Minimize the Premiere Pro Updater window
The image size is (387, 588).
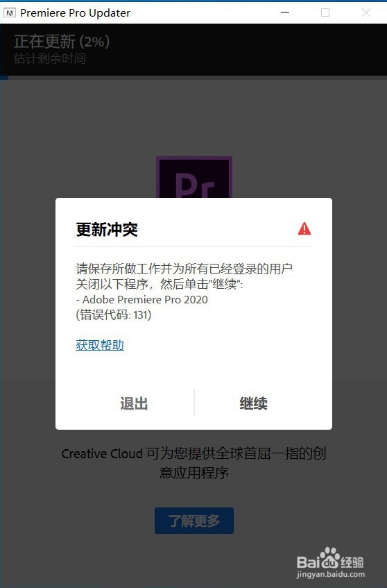click(x=285, y=12)
